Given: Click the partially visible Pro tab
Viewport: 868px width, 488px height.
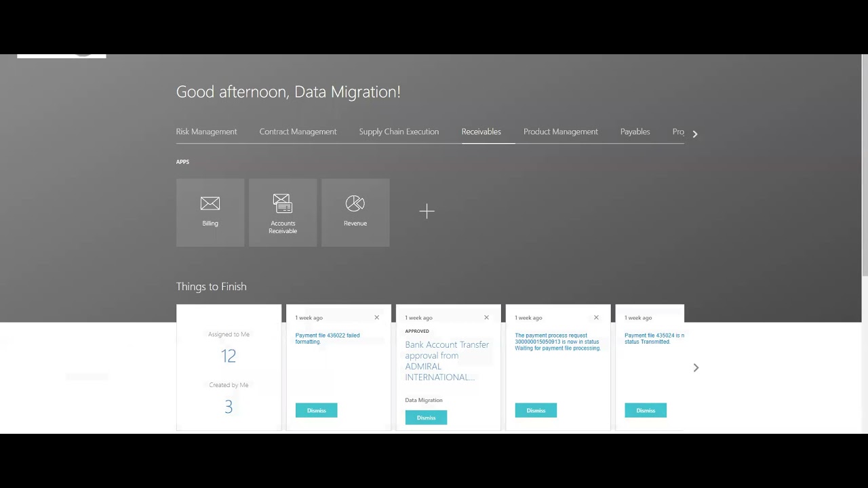Looking at the screenshot, I should (678, 131).
